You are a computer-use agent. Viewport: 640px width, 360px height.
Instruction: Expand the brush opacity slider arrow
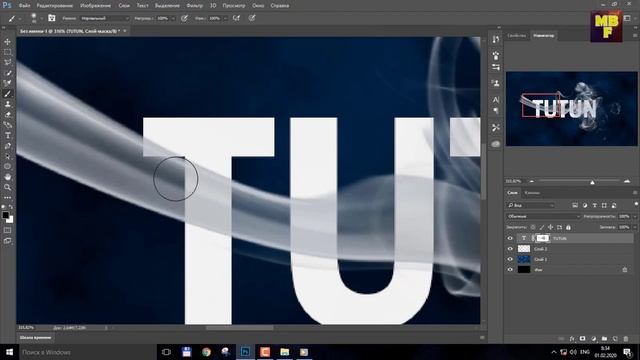point(173,18)
